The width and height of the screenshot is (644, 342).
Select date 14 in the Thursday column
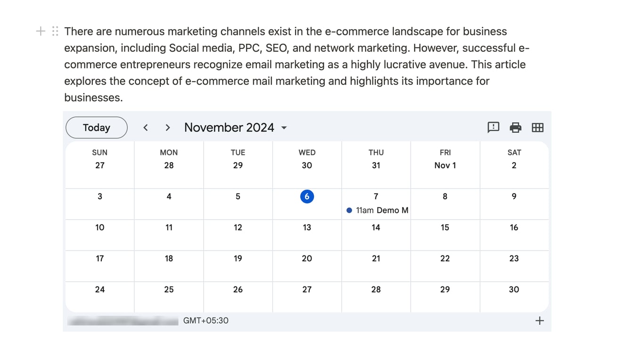[x=376, y=227]
